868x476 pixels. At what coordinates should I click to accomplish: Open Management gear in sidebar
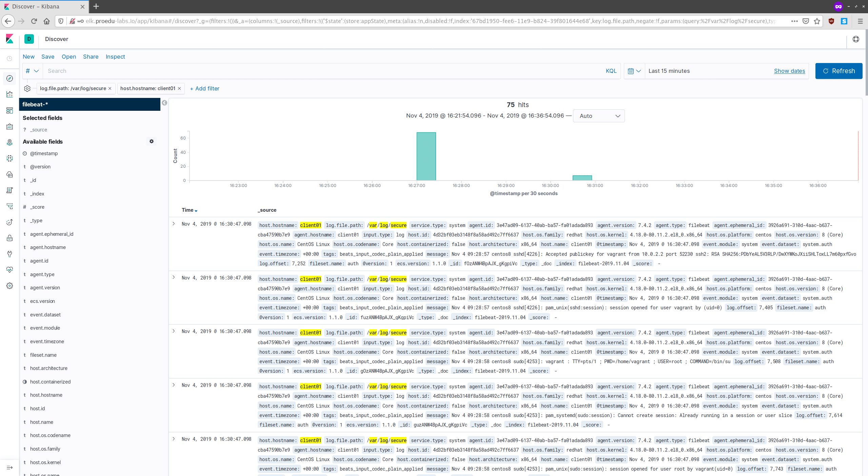point(9,286)
